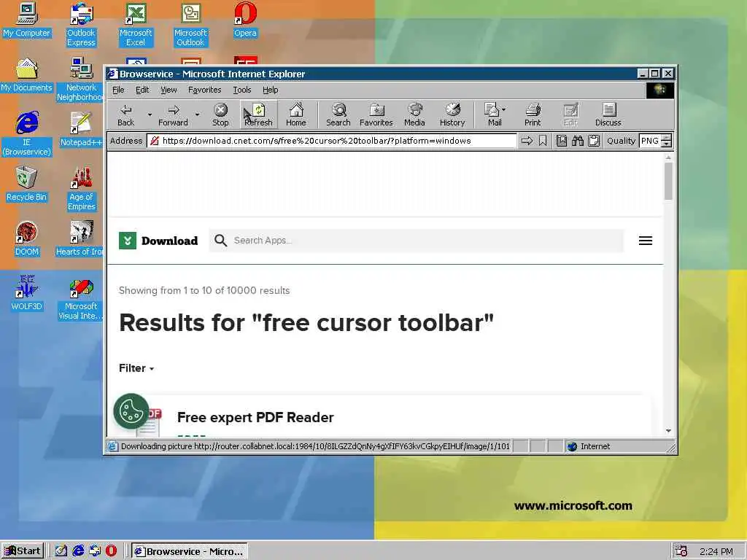Launch Opera from quick launch bar
This screenshot has width=747, height=560.
111,551
